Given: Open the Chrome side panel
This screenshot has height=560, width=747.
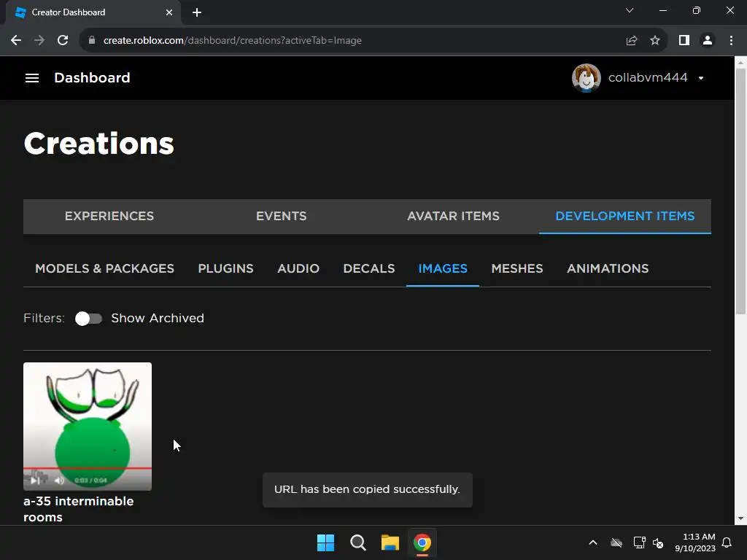Looking at the screenshot, I should (x=684, y=41).
